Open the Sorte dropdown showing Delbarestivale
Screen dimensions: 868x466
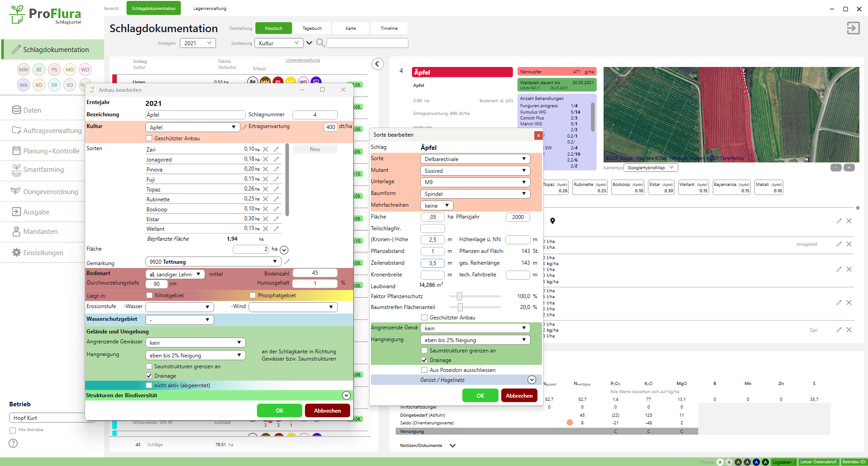click(x=475, y=159)
